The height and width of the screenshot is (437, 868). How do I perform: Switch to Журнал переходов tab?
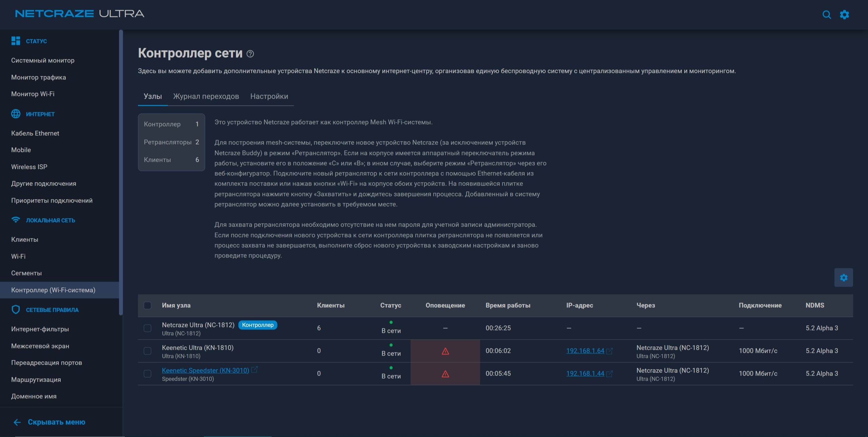(206, 96)
